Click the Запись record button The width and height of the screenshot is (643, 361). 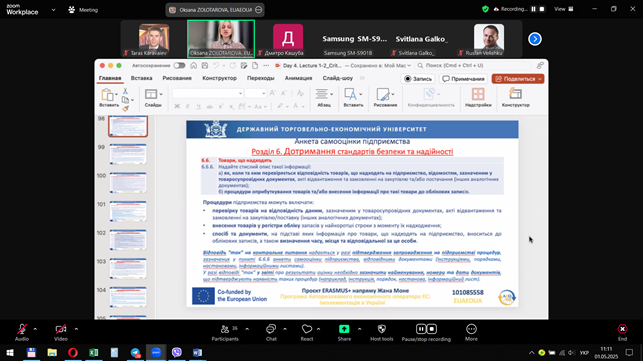(418, 79)
